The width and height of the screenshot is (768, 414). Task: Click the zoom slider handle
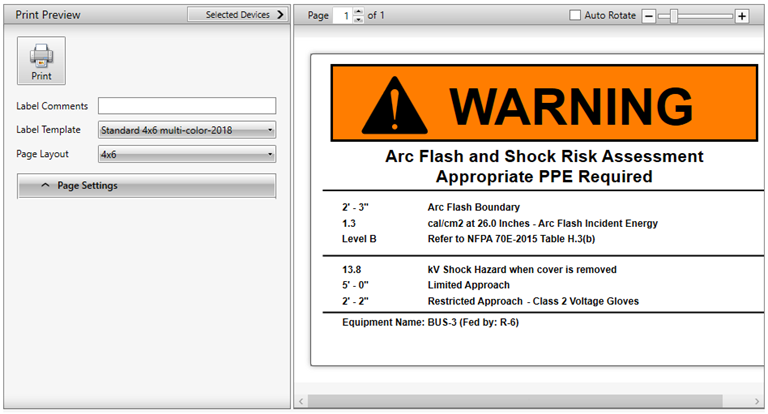coord(675,16)
